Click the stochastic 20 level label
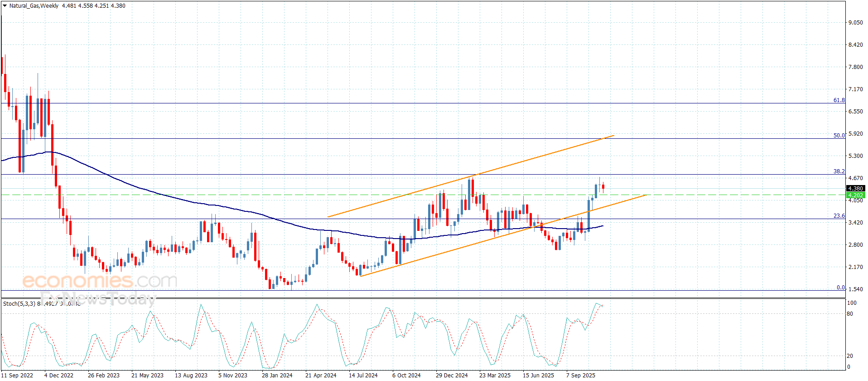This screenshot has height=381, width=868. pyautogui.click(x=850, y=356)
